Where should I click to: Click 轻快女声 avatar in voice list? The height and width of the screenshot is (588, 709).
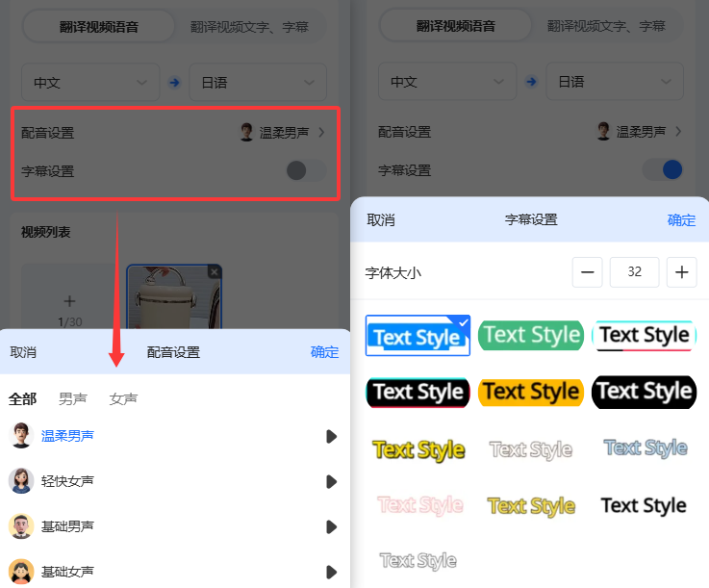click(21, 481)
